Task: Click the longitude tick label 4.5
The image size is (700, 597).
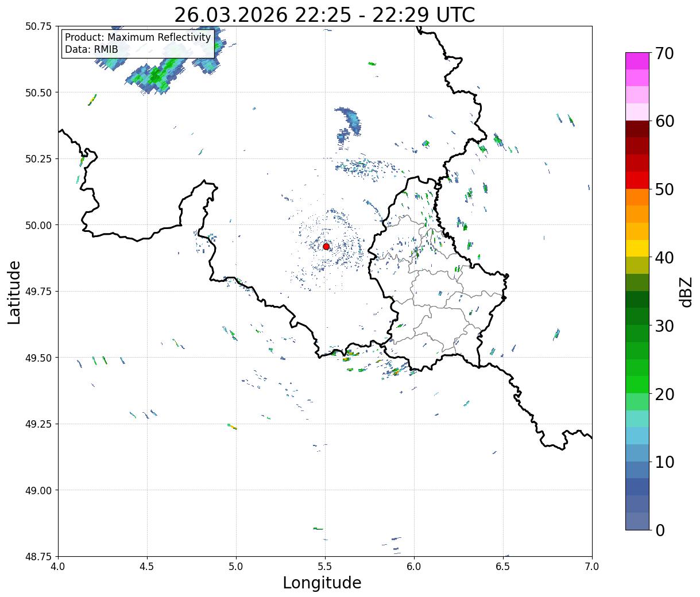Action: tap(147, 567)
